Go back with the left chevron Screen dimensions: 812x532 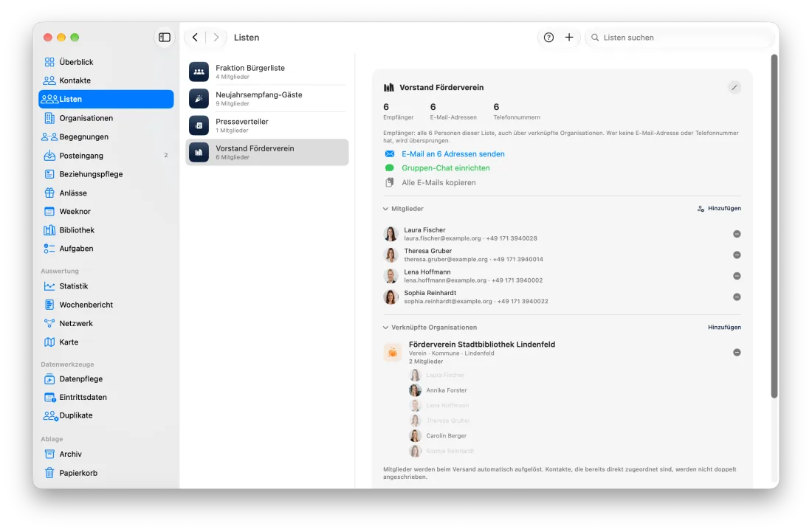[195, 37]
